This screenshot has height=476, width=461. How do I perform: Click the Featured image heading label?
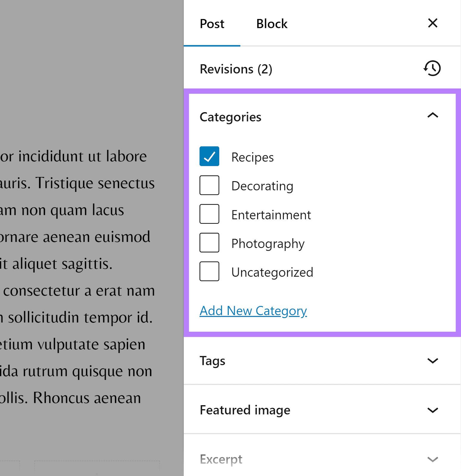244,410
